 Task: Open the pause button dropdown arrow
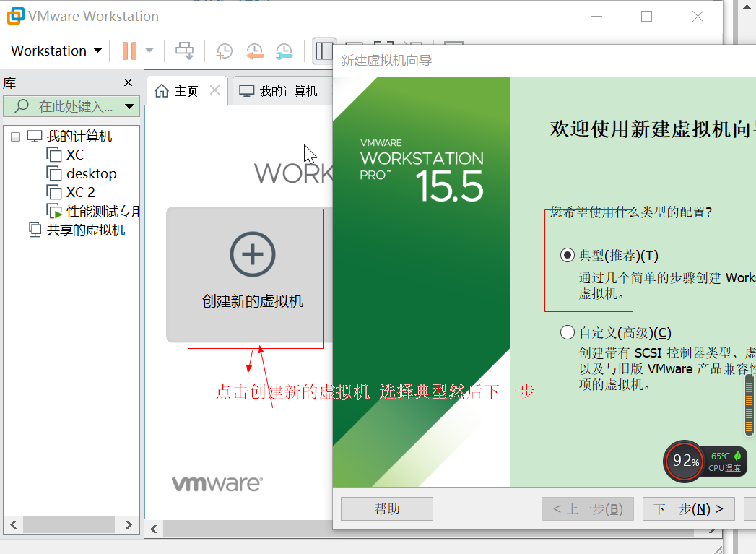tap(149, 51)
